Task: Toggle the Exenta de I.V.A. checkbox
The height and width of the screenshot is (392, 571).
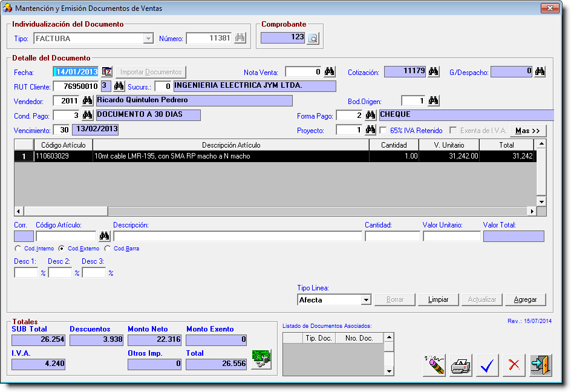Action: [x=453, y=131]
